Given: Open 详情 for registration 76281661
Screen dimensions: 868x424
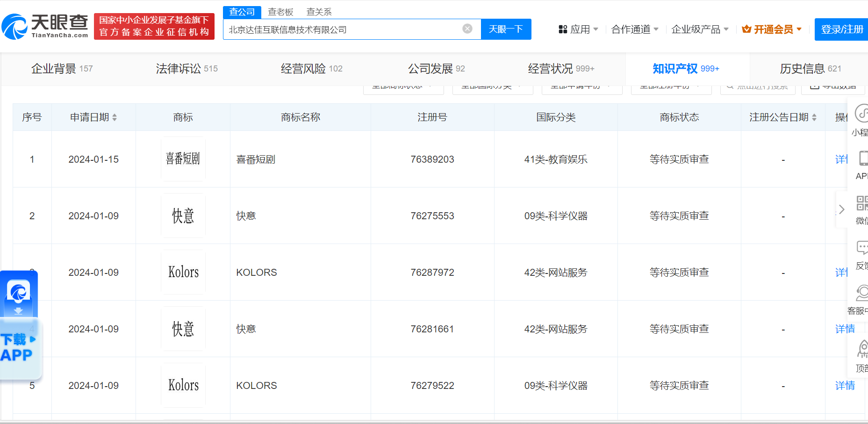Looking at the screenshot, I should [x=845, y=329].
